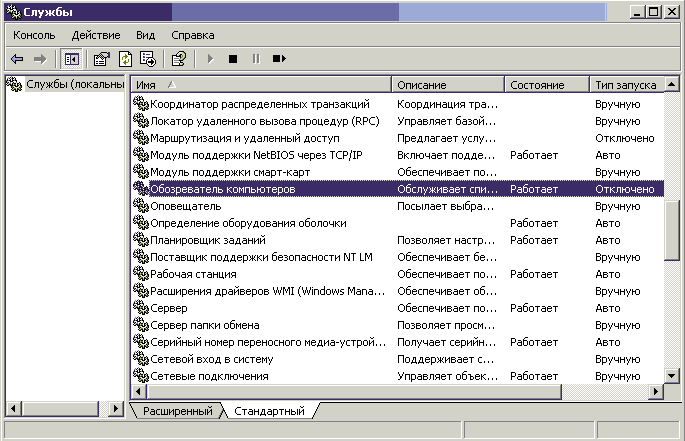Switch to the Стандартный tab

(x=269, y=411)
